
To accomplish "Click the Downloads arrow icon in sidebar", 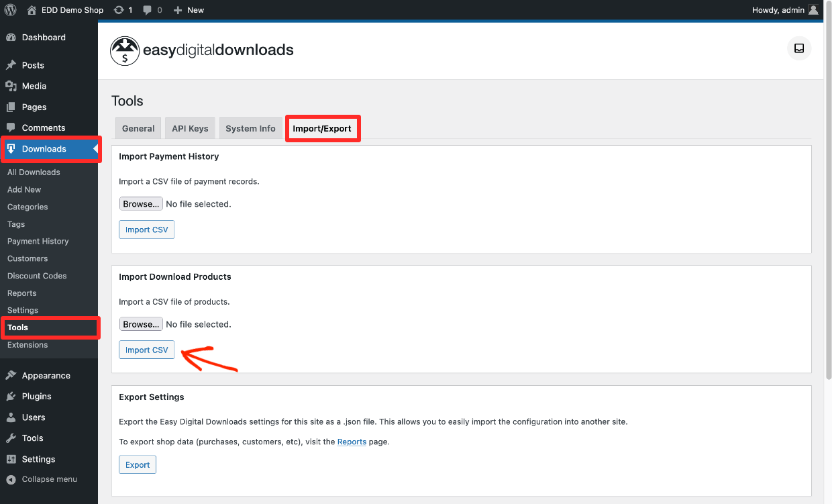I will (11, 149).
